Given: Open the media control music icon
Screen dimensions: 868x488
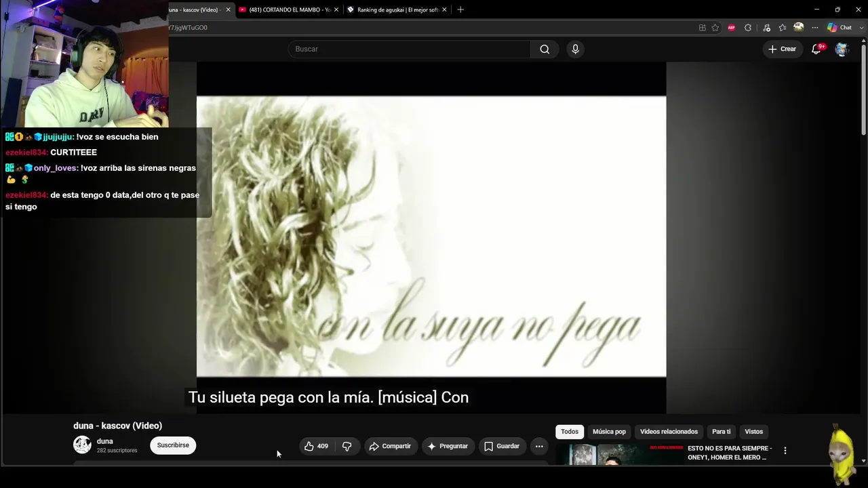Looking at the screenshot, I should (x=766, y=28).
